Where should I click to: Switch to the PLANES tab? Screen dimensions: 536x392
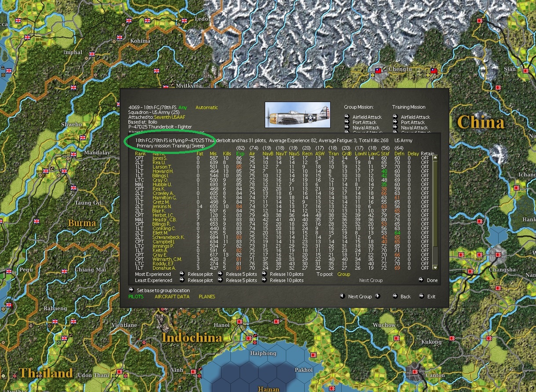(x=207, y=297)
